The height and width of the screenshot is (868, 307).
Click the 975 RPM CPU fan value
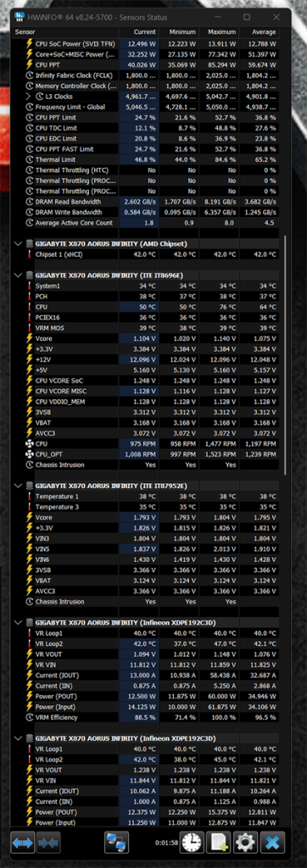[x=144, y=443]
